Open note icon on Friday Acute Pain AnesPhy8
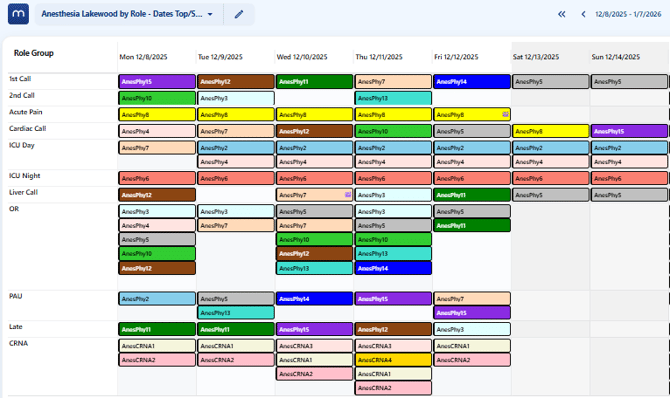The image size is (670, 398). click(x=505, y=114)
